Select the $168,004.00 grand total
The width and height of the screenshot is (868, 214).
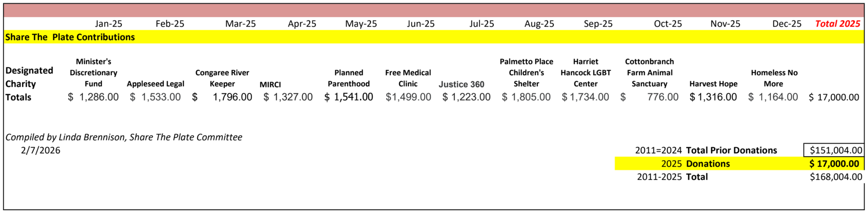coord(835,177)
